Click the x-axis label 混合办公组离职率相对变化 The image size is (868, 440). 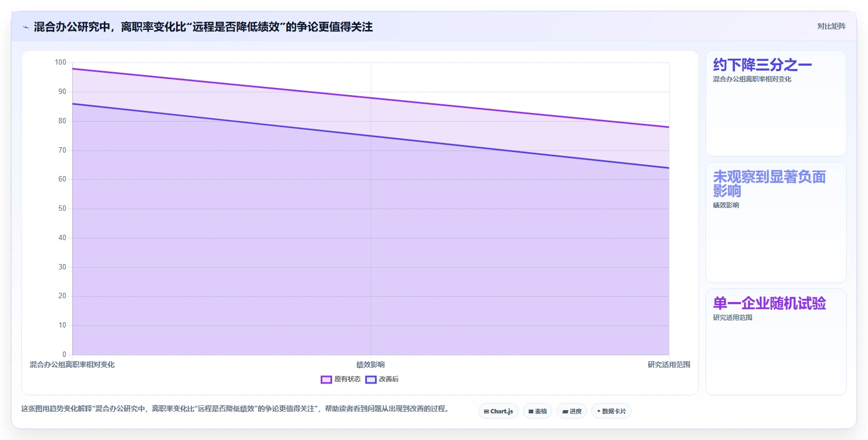(72, 364)
